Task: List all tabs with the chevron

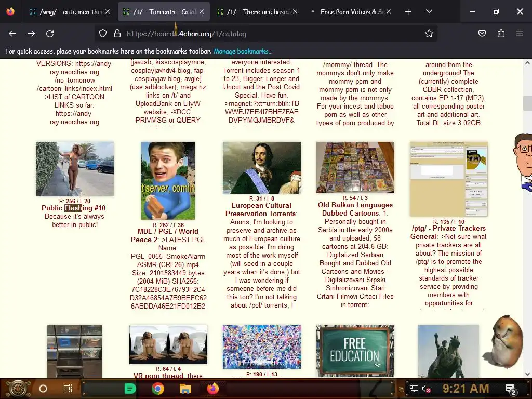Action: (x=429, y=11)
